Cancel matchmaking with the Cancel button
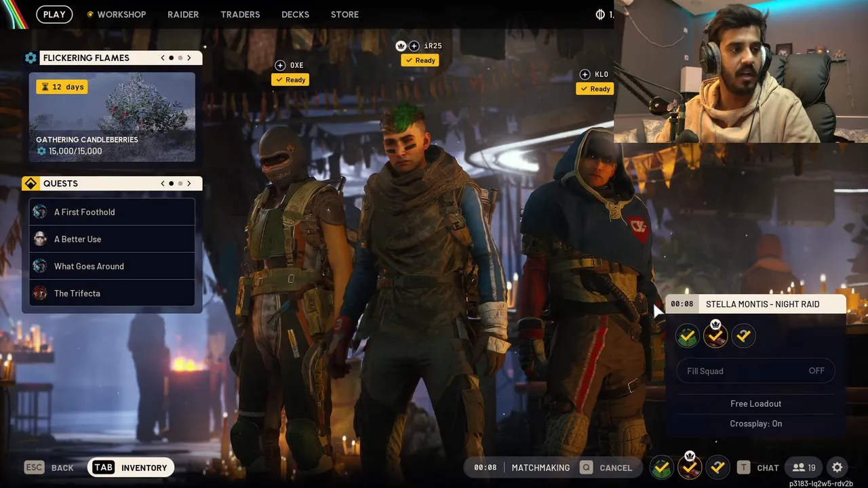 click(606, 468)
